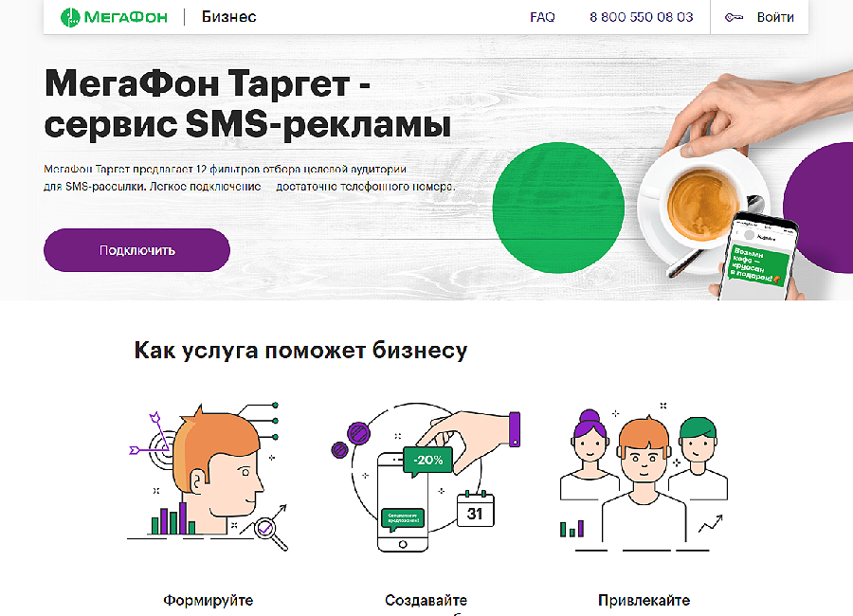Image resolution: width=853 pixels, height=616 pixels.
Task: Select the Бизнес header section
Action: pyautogui.click(x=229, y=17)
